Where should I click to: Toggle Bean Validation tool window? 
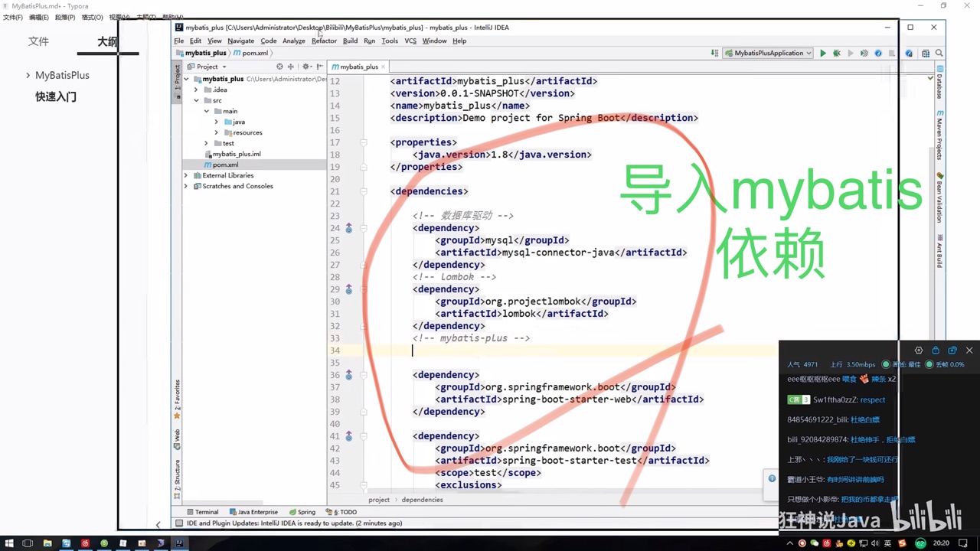(x=939, y=198)
